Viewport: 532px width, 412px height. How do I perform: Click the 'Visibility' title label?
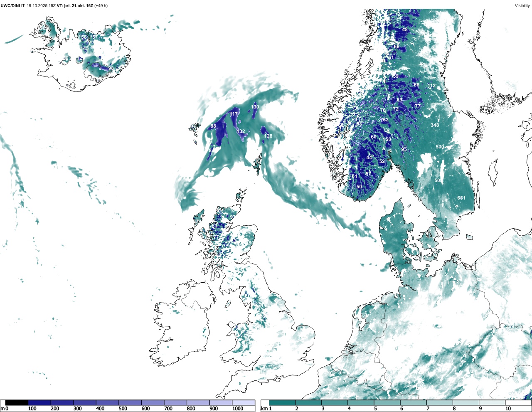[522, 6]
